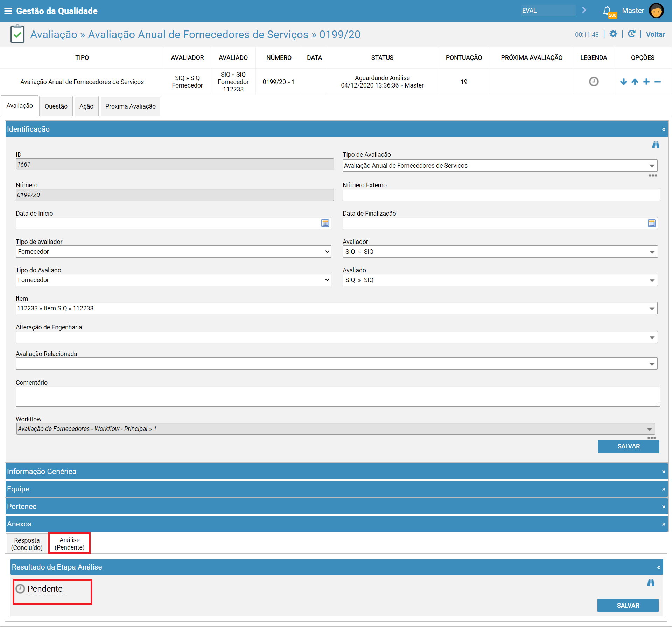Click SALVAR in Identificação section
Viewport: 672px width, 628px height.
tap(629, 446)
